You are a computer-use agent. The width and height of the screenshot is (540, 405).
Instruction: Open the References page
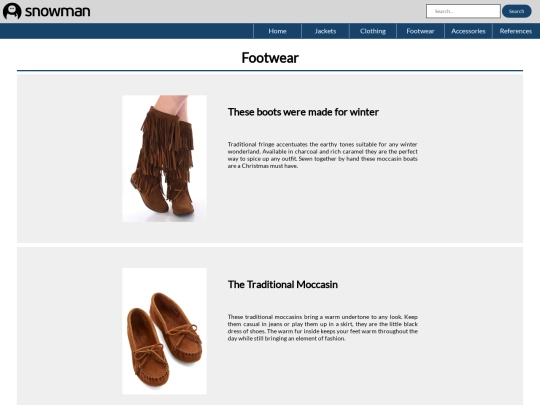[516, 31]
